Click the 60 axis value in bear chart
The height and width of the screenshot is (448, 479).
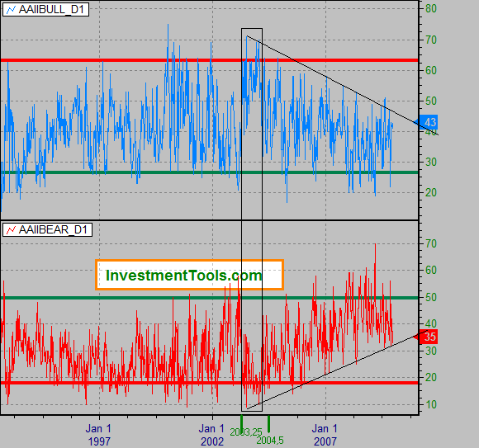coord(431,270)
